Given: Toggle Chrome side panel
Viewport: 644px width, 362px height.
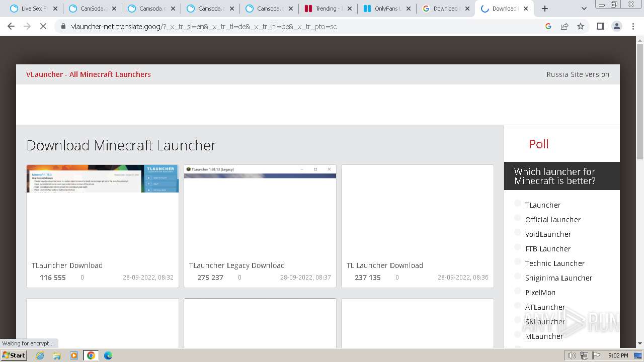Looking at the screenshot, I should [x=600, y=26].
